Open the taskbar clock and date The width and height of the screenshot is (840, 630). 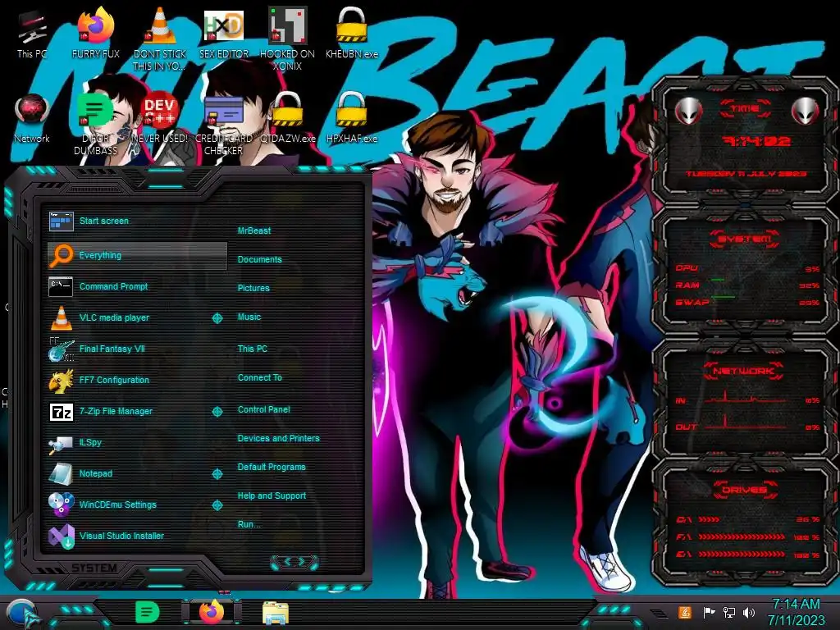[x=796, y=612]
